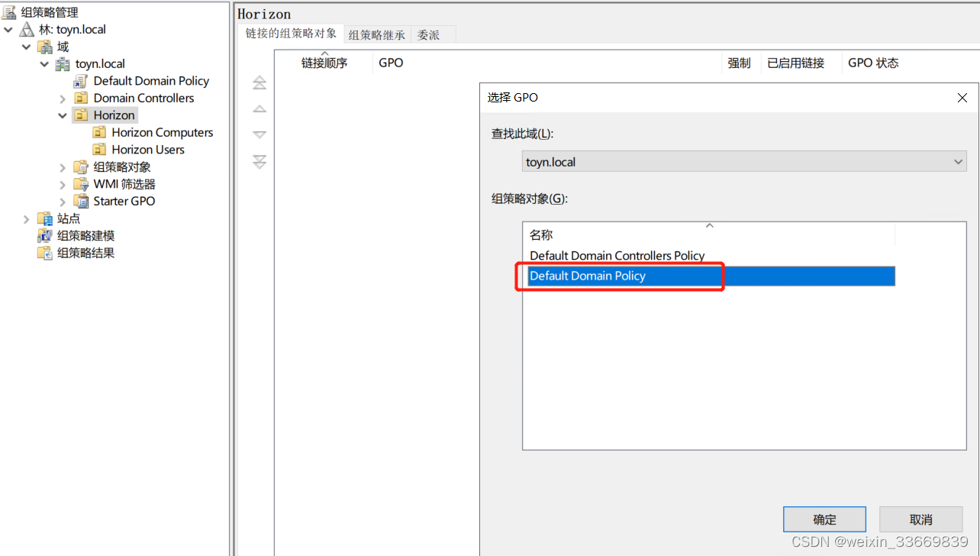980x556 pixels.
Task: Select the Starter GPO tree item
Action: [x=124, y=202]
